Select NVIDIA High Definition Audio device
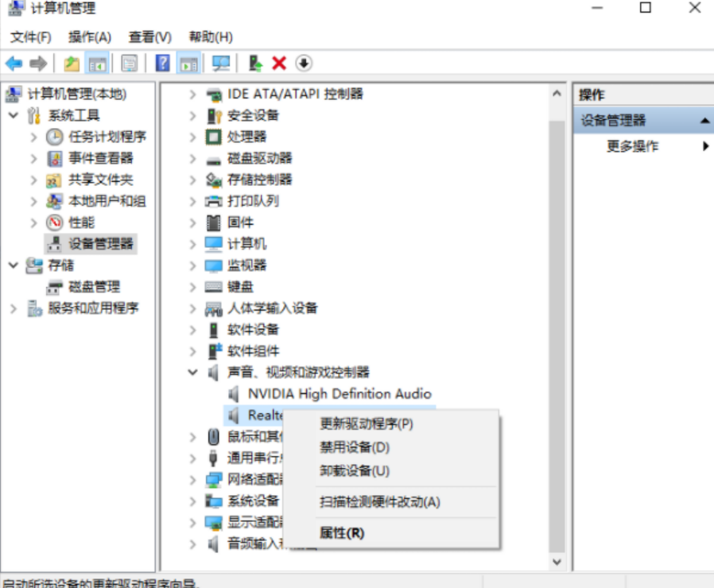 339,393
